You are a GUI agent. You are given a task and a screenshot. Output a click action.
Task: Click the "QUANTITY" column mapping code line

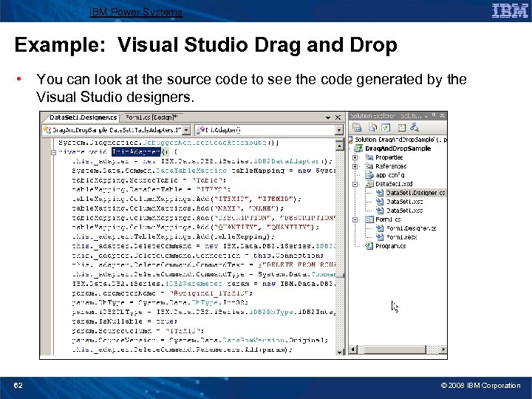[x=196, y=228]
